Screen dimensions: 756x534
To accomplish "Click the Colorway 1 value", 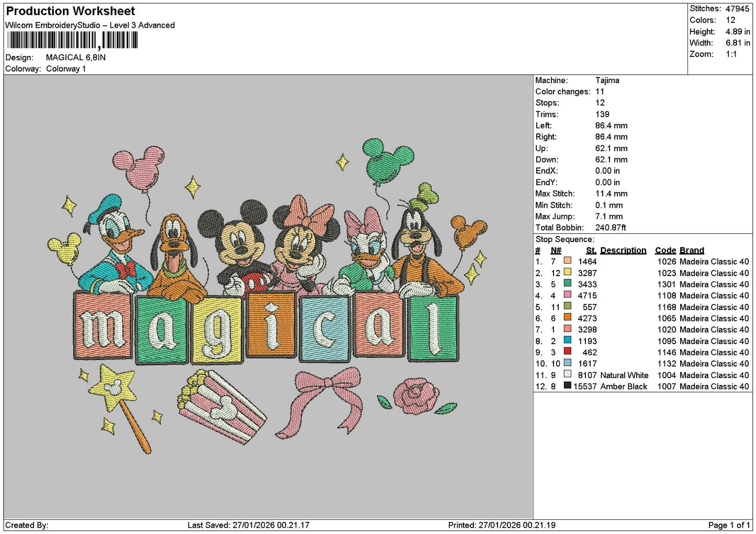I will tap(66, 69).
